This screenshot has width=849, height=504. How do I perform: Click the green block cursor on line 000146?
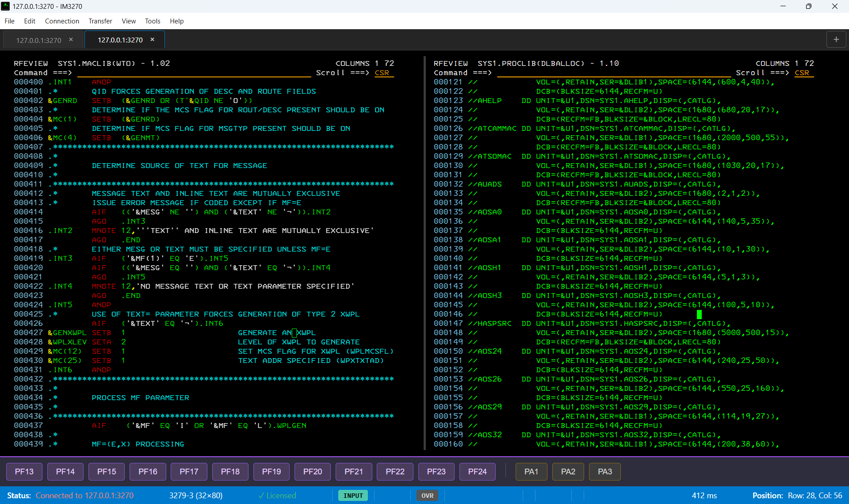pos(699,314)
